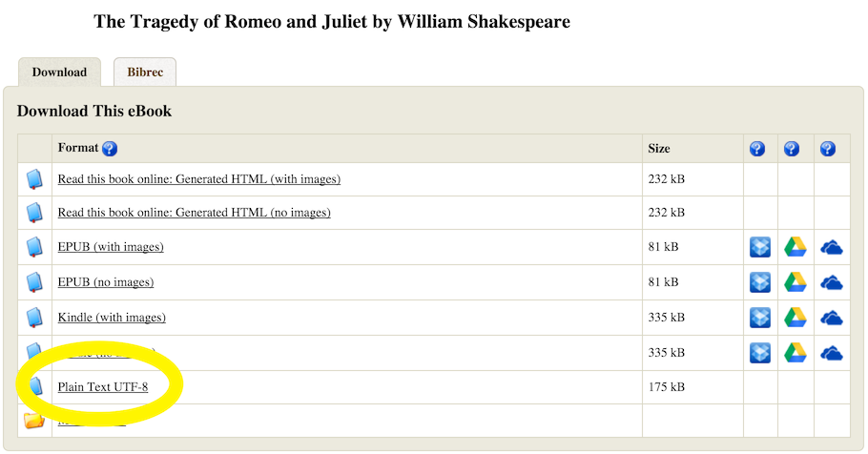Viewport: 868px width, 454px height.
Task: Click the Format column header text
Action: click(78, 148)
